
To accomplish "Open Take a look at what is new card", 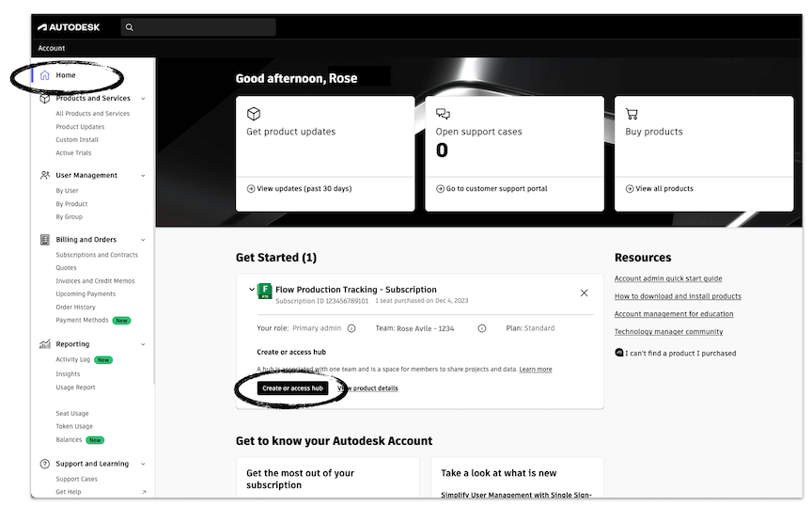I will pos(517,478).
